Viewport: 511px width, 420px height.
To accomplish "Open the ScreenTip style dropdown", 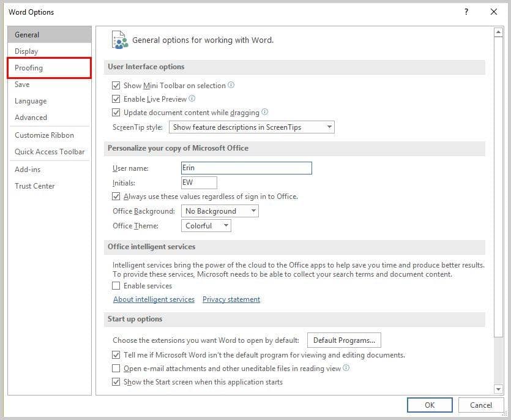I will tap(252, 127).
